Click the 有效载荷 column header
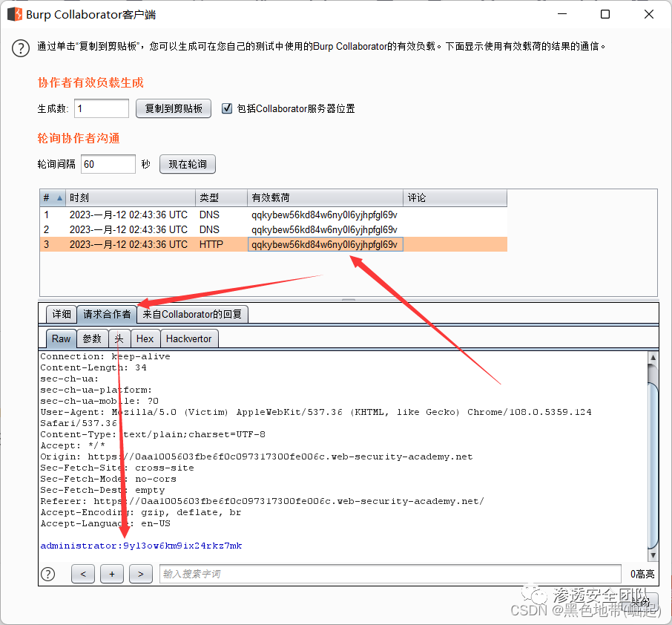Screen dimensions: 672x625 (x=325, y=197)
